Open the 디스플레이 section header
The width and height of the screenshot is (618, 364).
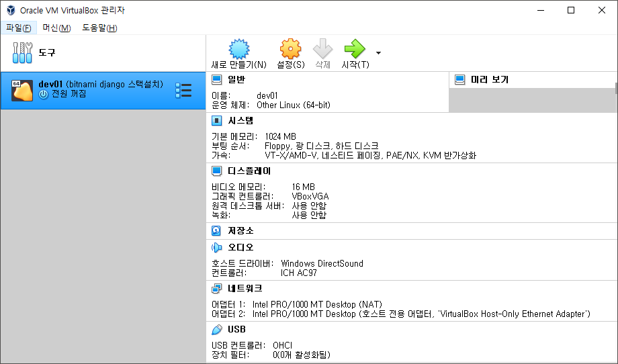pyautogui.click(x=249, y=171)
